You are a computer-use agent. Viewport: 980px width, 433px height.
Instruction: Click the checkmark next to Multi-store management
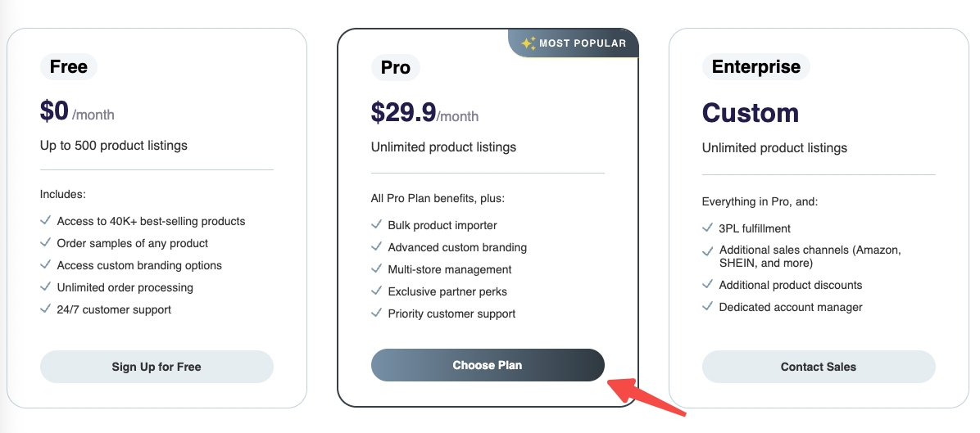(376, 269)
